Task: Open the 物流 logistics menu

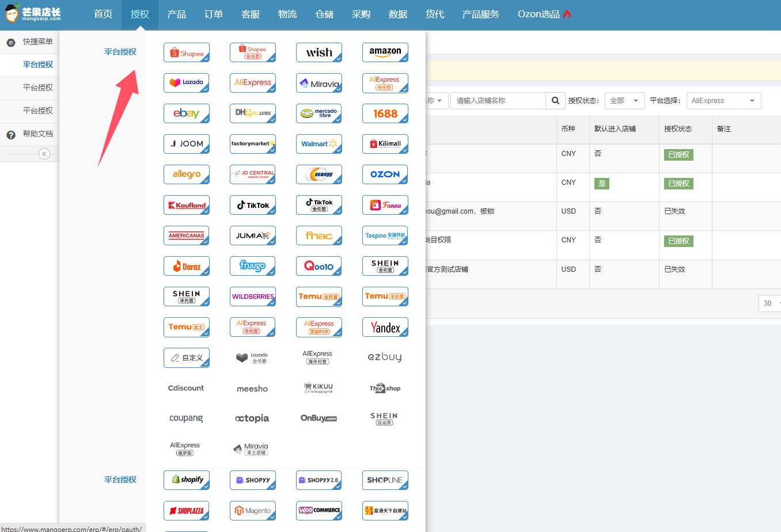Action: tap(287, 14)
